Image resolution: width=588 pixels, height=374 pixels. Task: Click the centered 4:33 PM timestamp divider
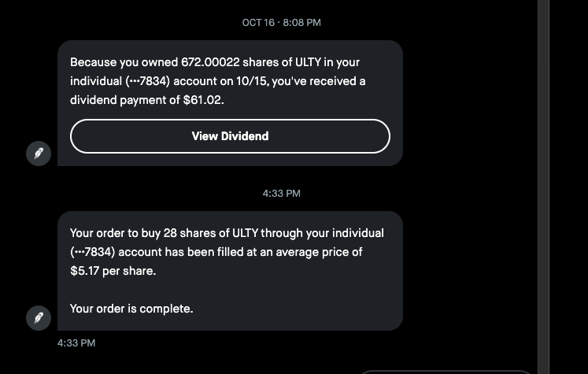click(x=281, y=193)
